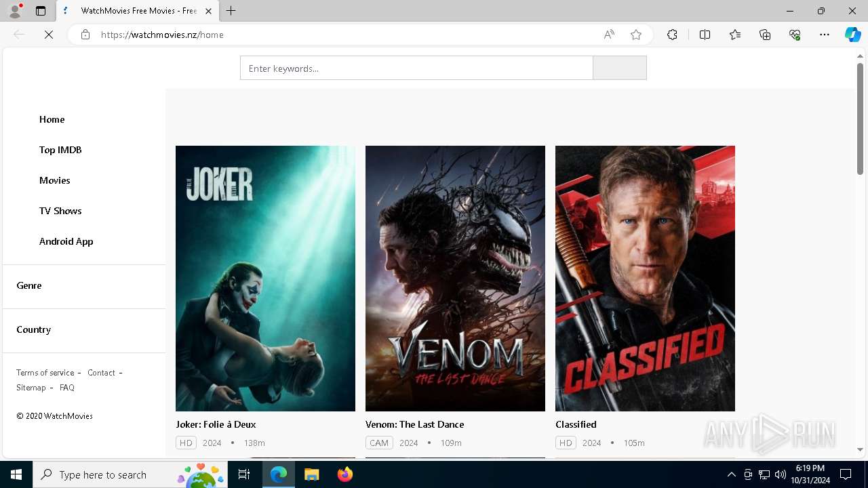Open Task View on taskbar
The image size is (868, 488).
pos(244,474)
